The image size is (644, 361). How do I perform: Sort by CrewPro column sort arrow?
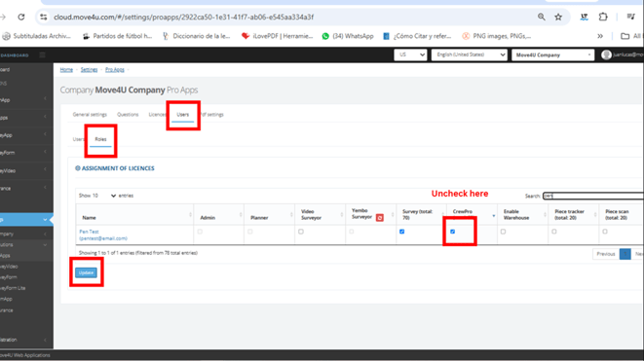pos(494,215)
